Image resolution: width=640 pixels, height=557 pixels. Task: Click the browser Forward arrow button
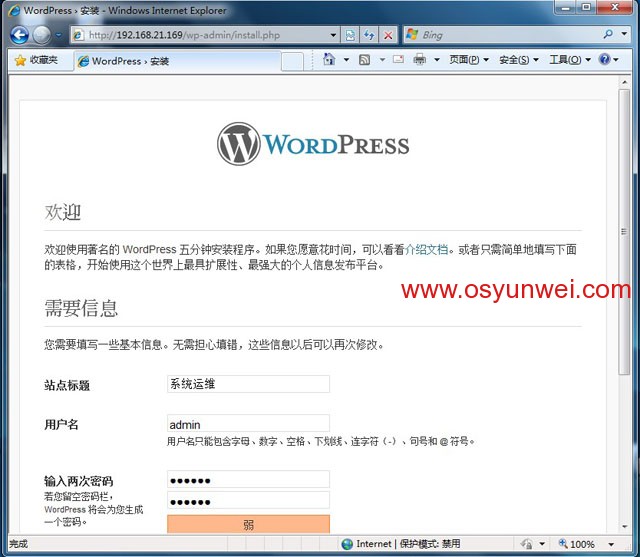pos(41,35)
